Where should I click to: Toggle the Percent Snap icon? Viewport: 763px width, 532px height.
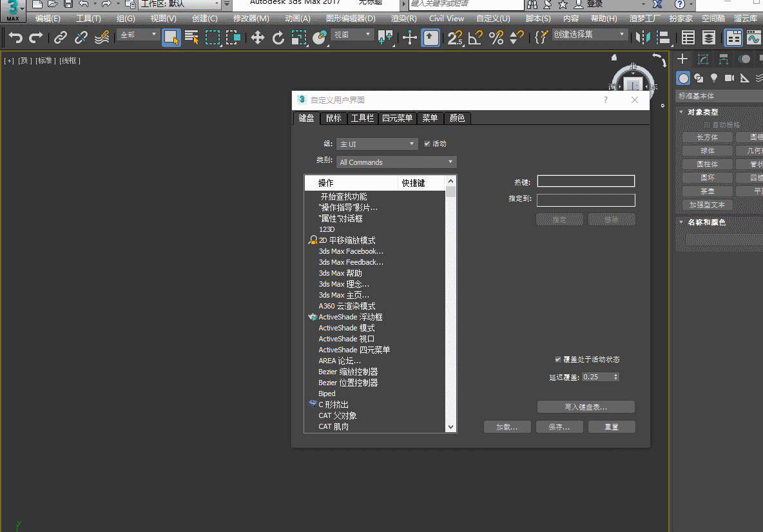496,37
